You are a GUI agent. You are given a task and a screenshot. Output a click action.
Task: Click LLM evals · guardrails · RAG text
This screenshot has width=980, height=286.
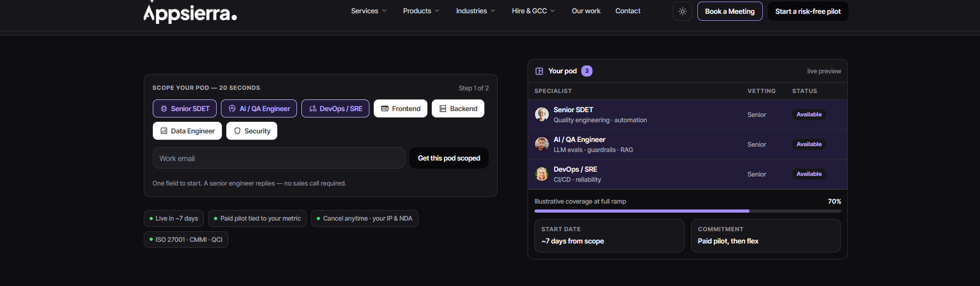click(x=593, y=150)
